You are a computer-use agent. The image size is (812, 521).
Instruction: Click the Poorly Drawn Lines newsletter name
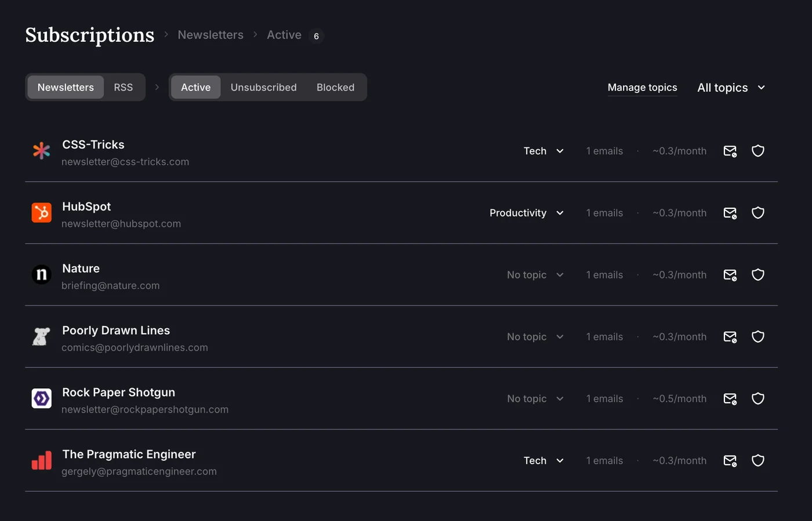point(116,330)
